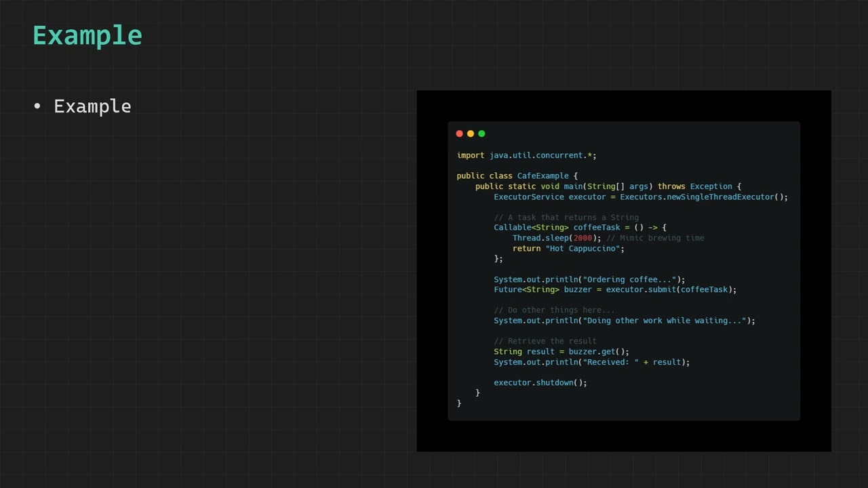Click the 'Callable<String> coffeeTask' line

(x=580, y=228)
